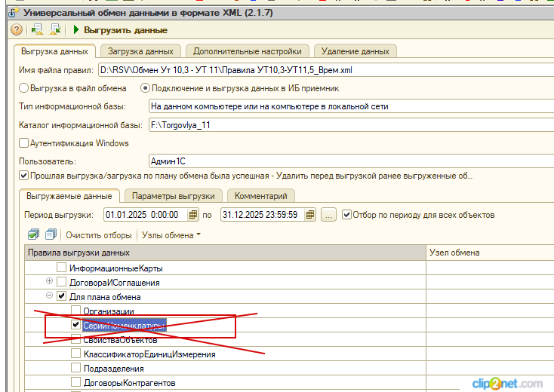The width and height of the screenshot is (554, 392).
Task: Select the ИнформационныеКарты row text
Action: coord(116,268)
